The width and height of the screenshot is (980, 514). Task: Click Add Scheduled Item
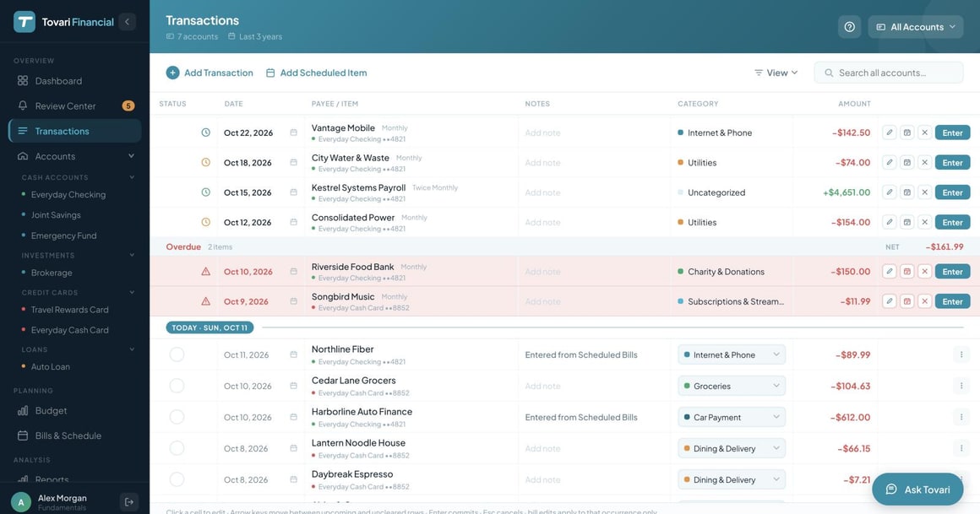click(316, 73)
